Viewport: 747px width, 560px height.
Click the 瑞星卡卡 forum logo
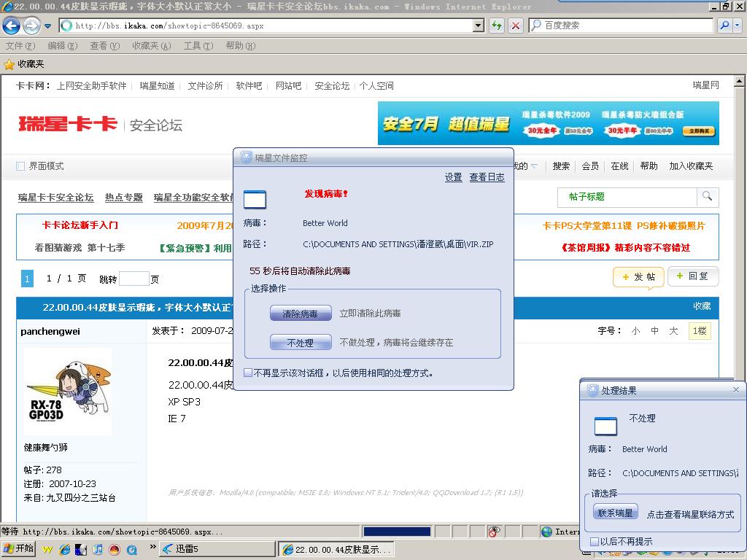pos(68,124)
